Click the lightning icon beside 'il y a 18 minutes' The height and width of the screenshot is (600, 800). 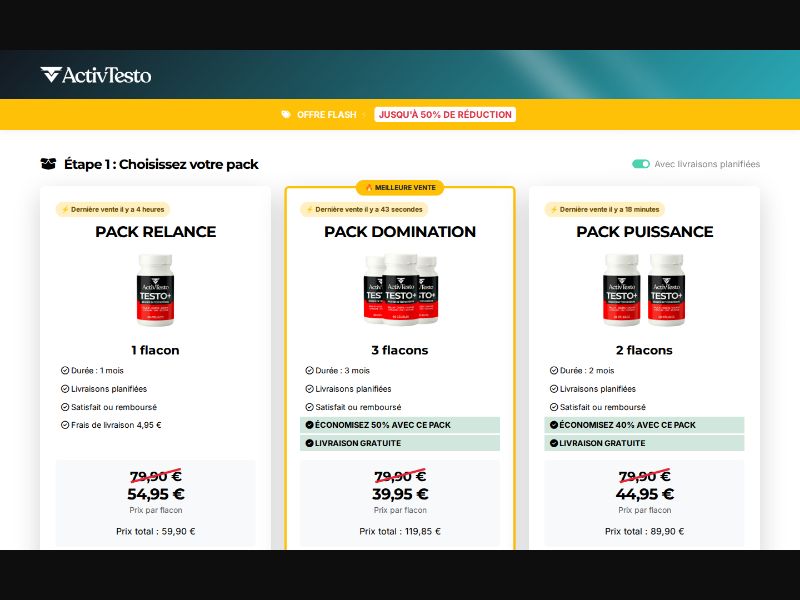[554, 209]
